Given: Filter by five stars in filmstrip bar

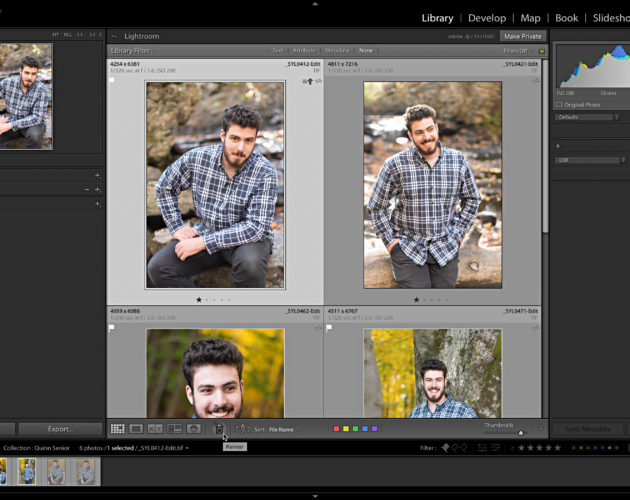Looking at the screenshot, I should (557, 447).
